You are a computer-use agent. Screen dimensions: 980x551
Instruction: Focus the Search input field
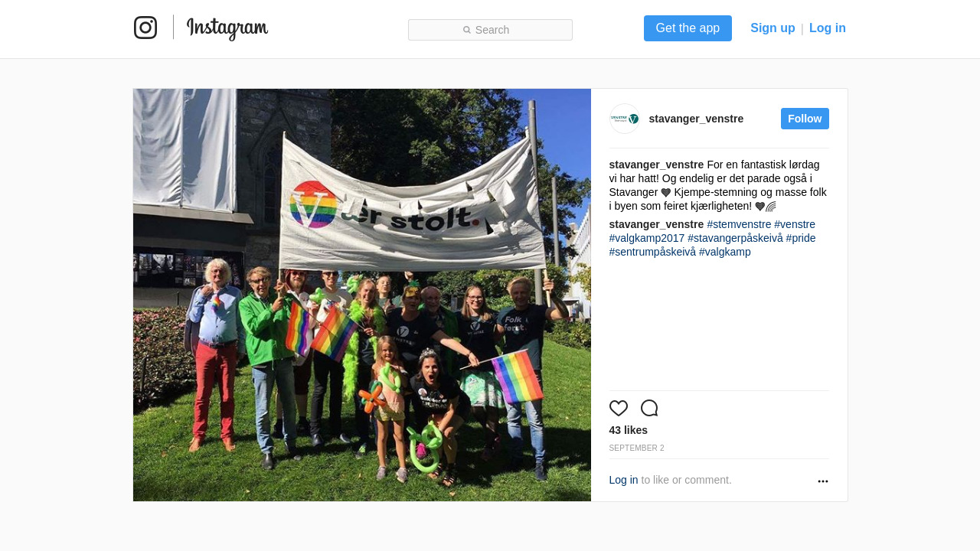coord(490,30)
